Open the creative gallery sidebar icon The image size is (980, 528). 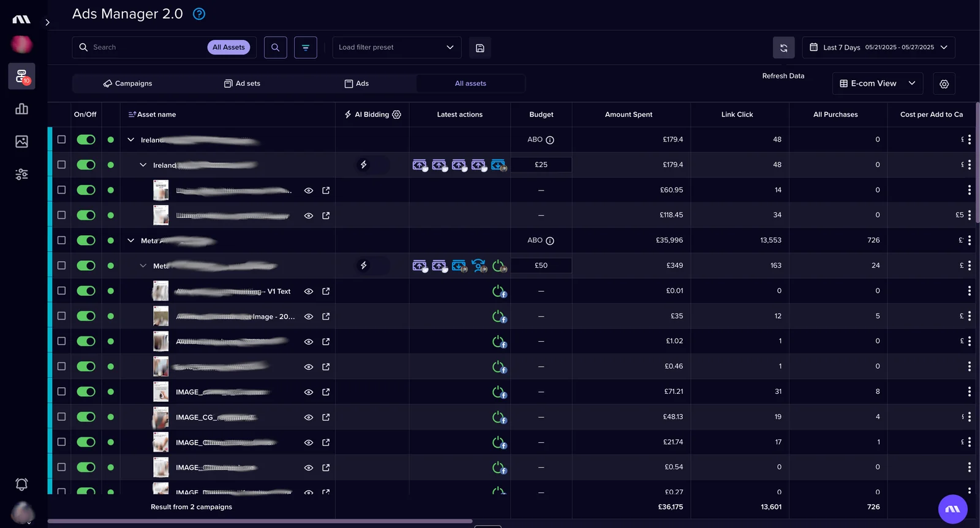[21, 141]
